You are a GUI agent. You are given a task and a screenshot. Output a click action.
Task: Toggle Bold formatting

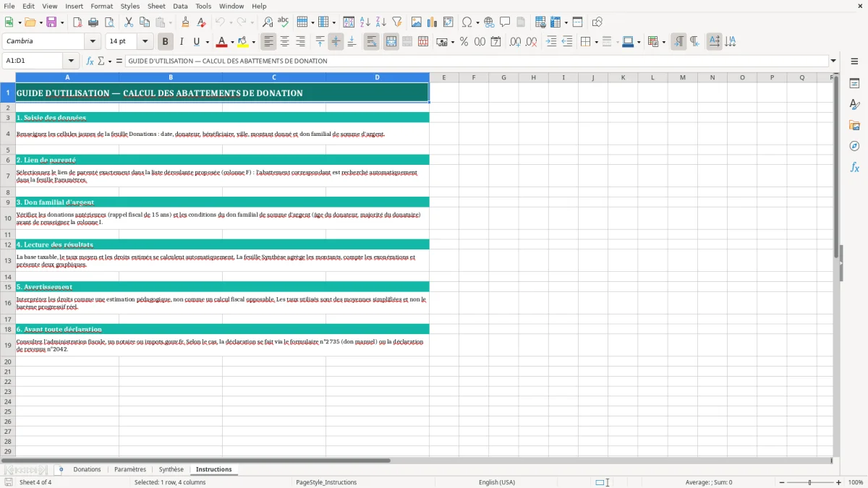tap(165, 41)
